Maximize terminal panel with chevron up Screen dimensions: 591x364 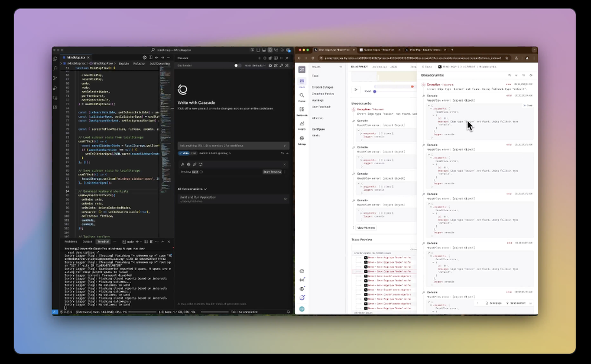pos(163,242)
